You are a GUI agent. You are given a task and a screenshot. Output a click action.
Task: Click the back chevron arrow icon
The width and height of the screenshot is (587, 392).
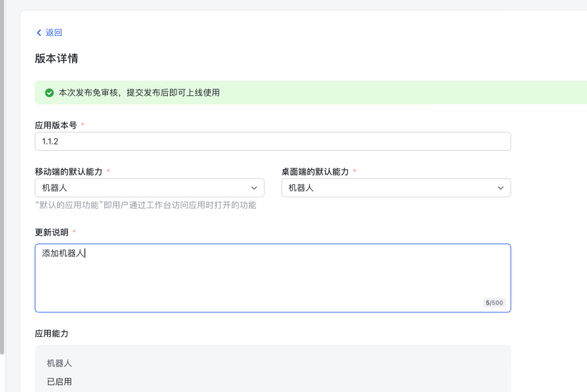click(39, 32)
